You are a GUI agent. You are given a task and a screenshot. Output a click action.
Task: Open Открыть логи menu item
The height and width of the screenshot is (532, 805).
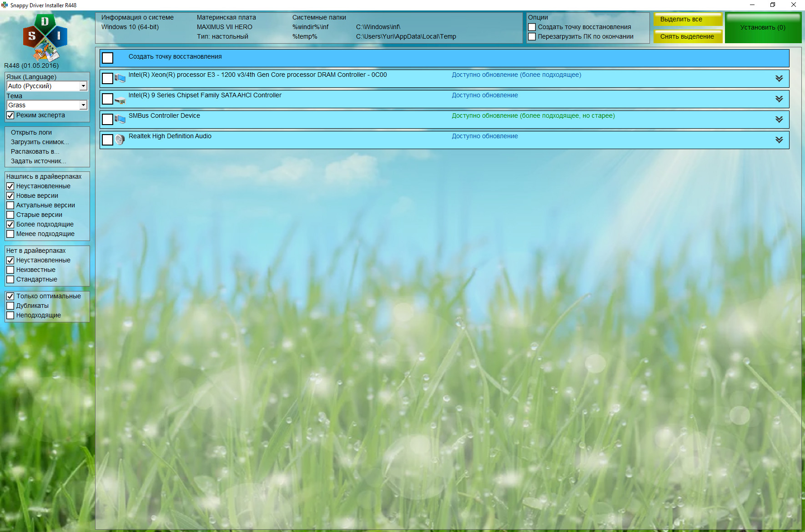pos(31,132)
